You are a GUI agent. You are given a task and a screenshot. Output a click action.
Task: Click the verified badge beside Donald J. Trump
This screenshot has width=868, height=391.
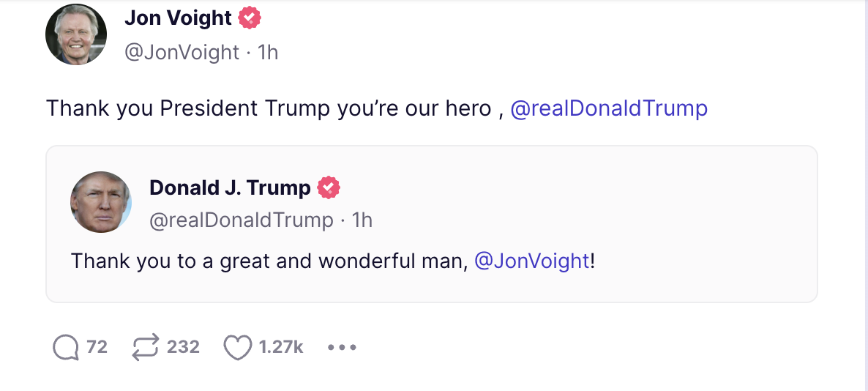329,187
